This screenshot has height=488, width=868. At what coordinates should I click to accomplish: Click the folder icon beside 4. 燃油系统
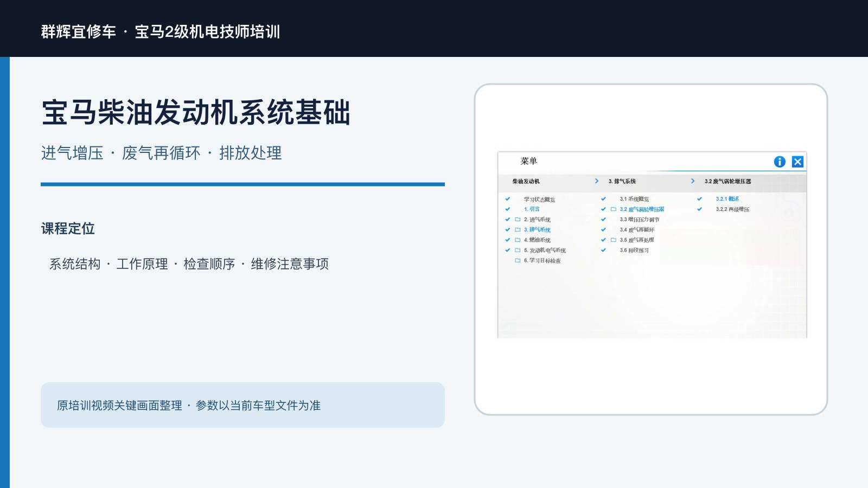tap(518, 240)
